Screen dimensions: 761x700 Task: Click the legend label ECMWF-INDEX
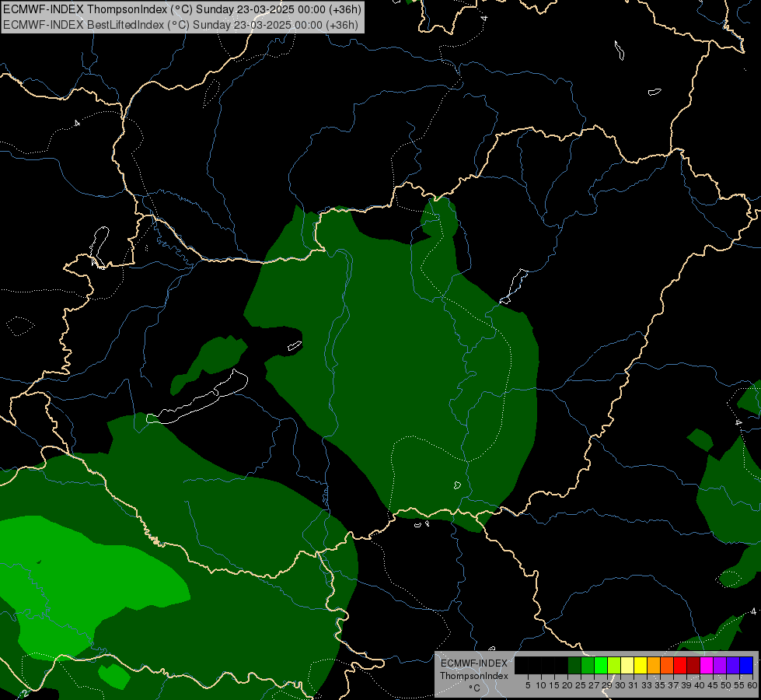tap(474, 663)
